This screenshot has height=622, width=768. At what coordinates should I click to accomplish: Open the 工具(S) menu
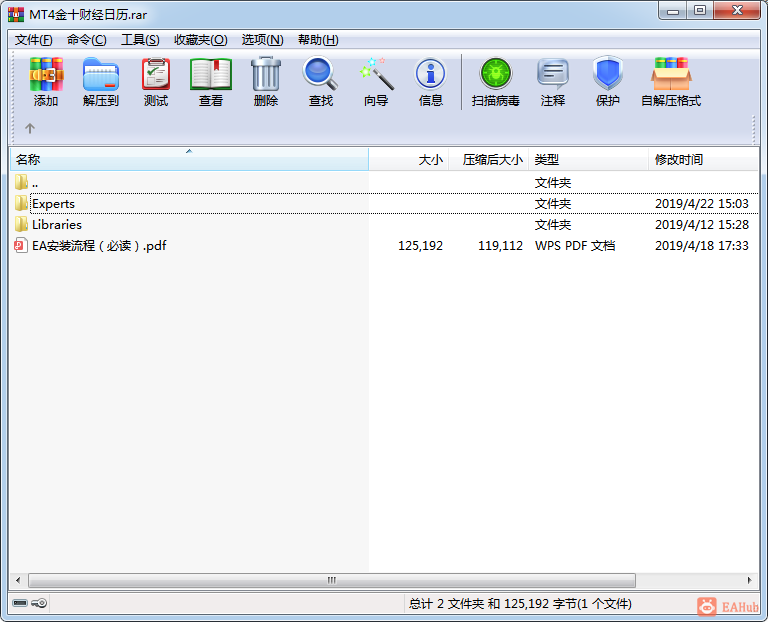(x=140, y=40)
